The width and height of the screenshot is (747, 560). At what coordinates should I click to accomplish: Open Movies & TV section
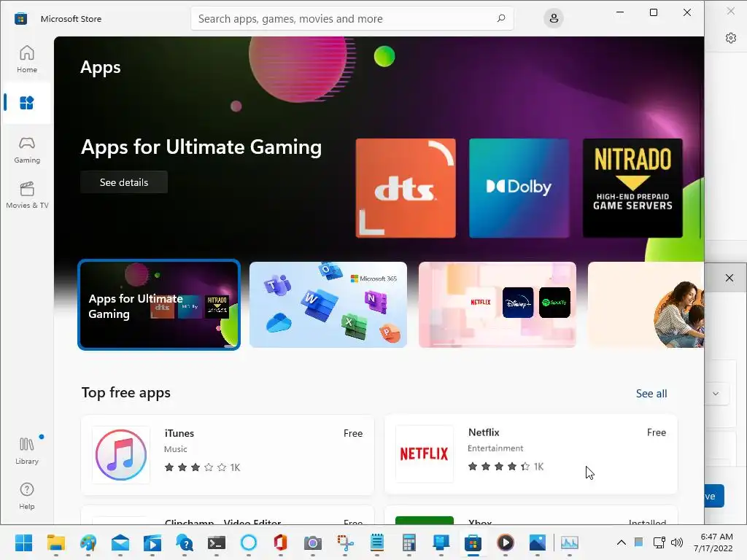(27, 195)
